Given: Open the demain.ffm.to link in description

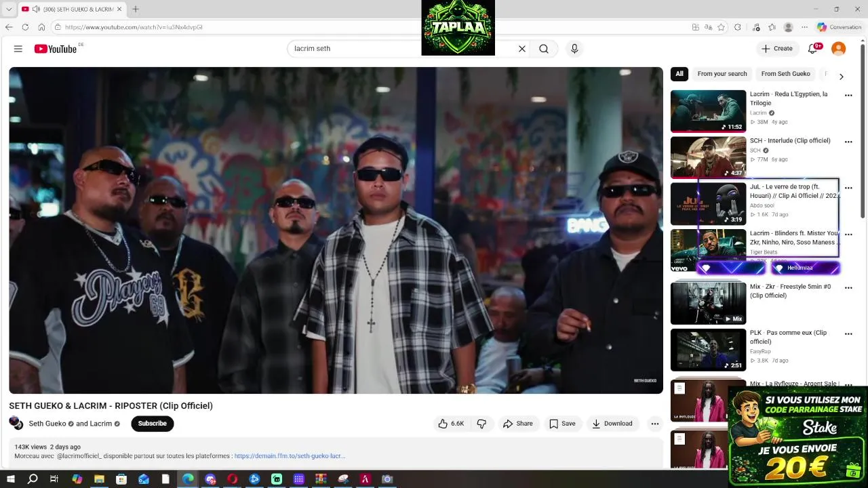Looking at the screenshot, I should pyautogui.click(x=290, y=456).
